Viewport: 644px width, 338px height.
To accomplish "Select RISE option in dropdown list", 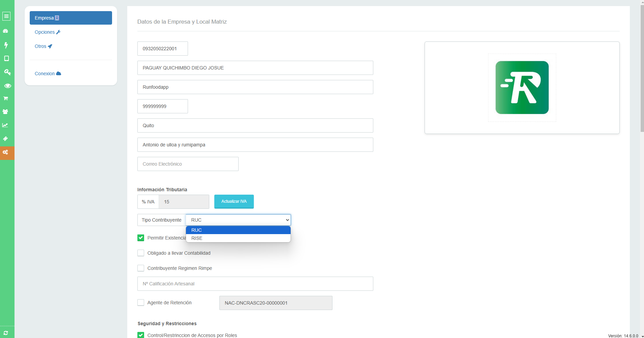I will pos(238,238).
